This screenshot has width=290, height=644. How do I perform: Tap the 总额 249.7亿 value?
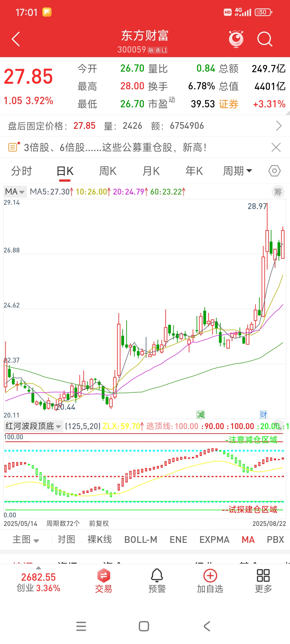click(x=269, y=69)
